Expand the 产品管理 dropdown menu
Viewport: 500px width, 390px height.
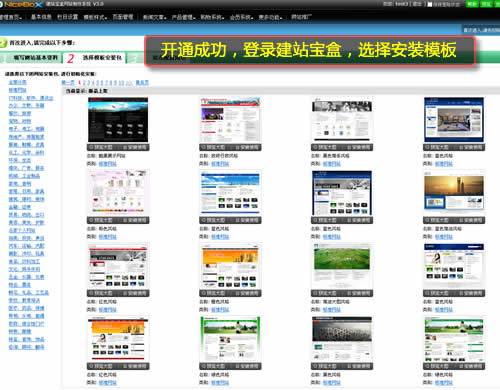[183, 17]
